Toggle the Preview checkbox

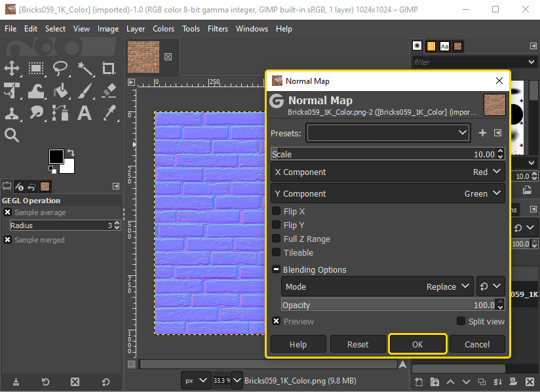[276, 321]
